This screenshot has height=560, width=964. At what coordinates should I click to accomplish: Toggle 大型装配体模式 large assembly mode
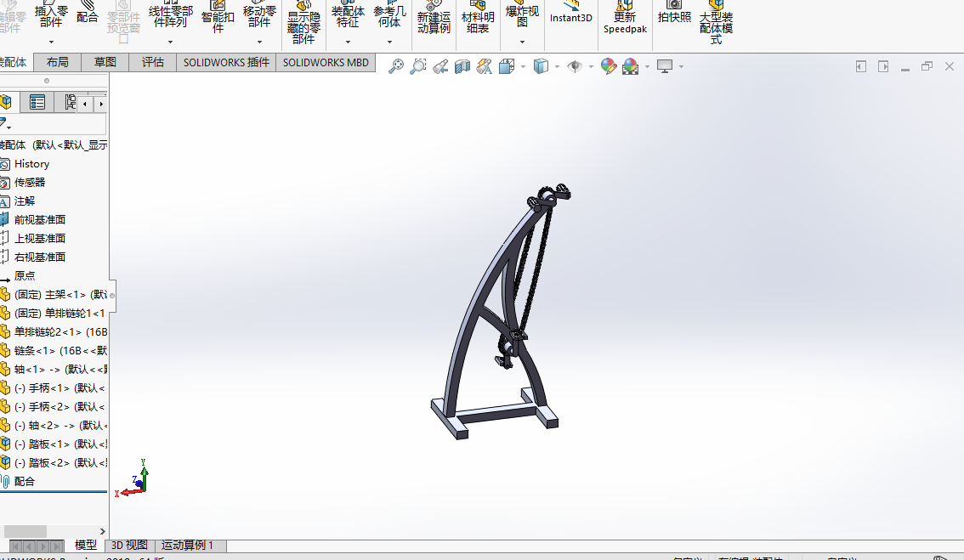(717, 23)
